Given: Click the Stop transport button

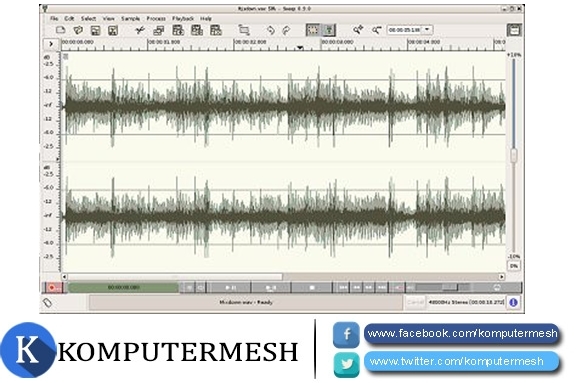Looking at the screenshot, I should point(312,288).
